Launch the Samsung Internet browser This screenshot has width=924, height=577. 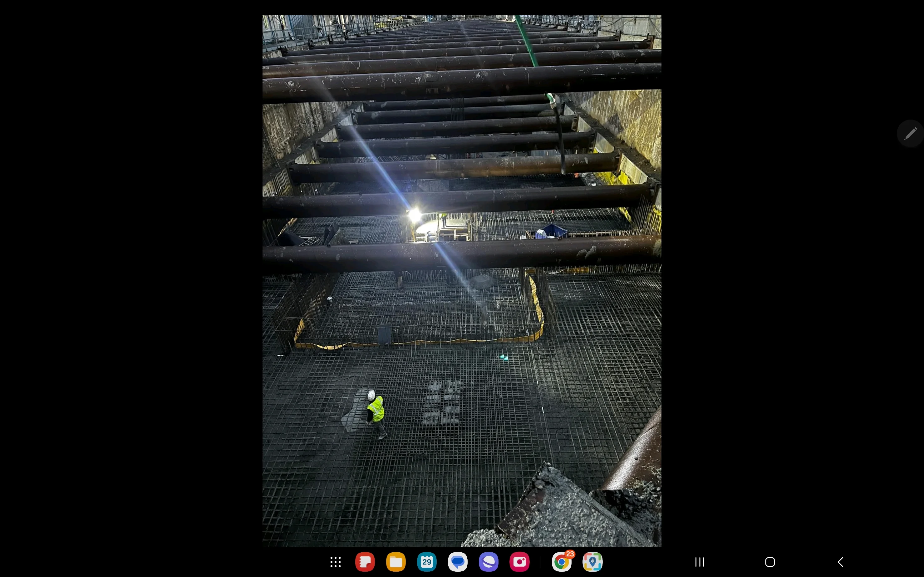click(488, 562)
